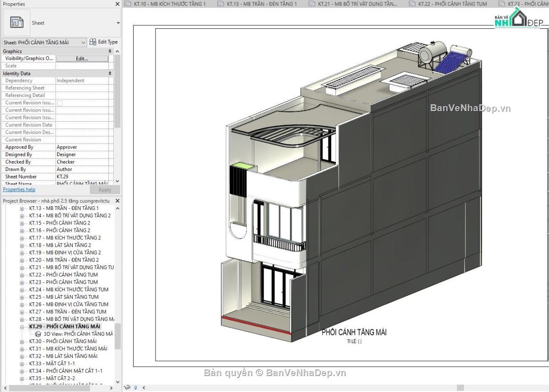Select KT.21 - MB BỐ TRÍ VẬT DỤNG TẦNG TUM
Viewport: 549px width, 392px height.
pos(71,267)
